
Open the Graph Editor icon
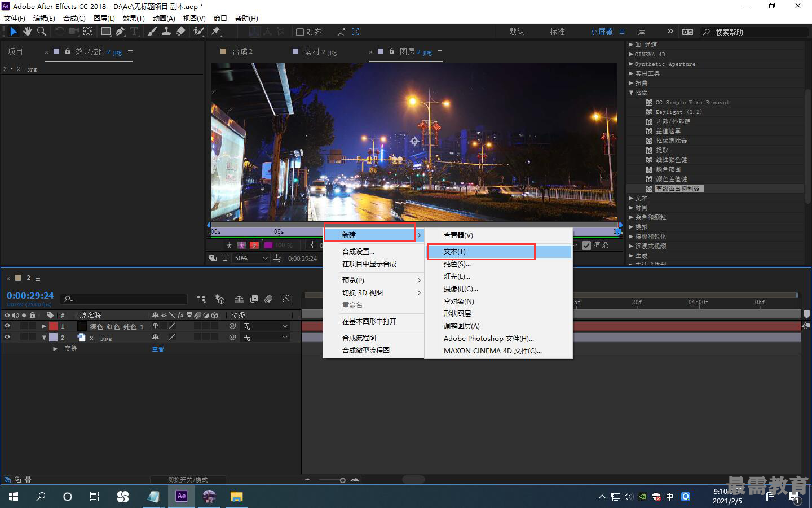[x=288, y=299]
